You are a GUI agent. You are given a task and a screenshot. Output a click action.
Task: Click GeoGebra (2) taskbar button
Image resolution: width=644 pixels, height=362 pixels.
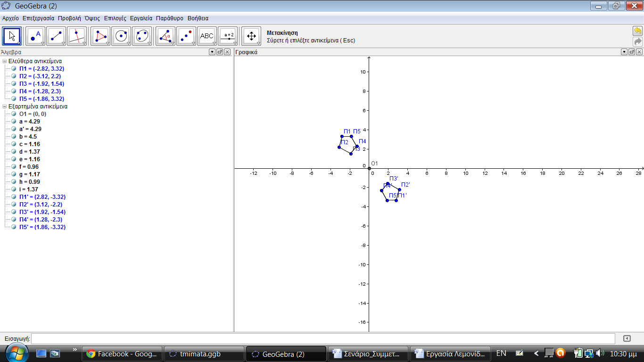tap(286, 354)
